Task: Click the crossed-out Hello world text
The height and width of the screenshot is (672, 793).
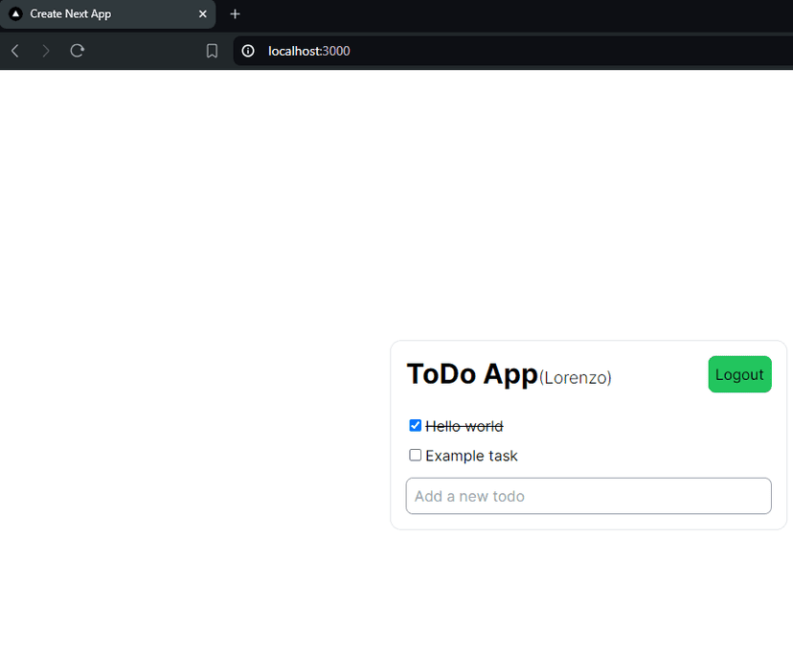Action: [x=464, y=427]
